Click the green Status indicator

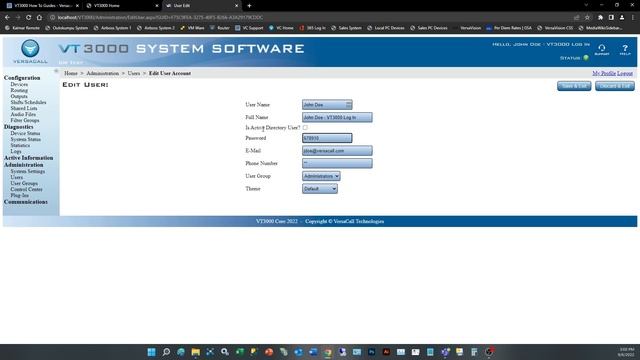586,58
